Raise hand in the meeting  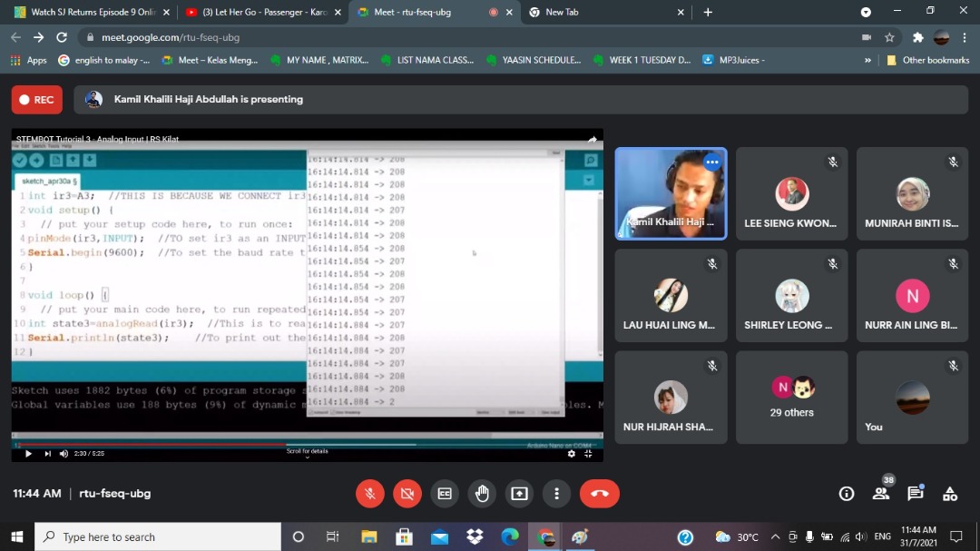coord(482,494)
